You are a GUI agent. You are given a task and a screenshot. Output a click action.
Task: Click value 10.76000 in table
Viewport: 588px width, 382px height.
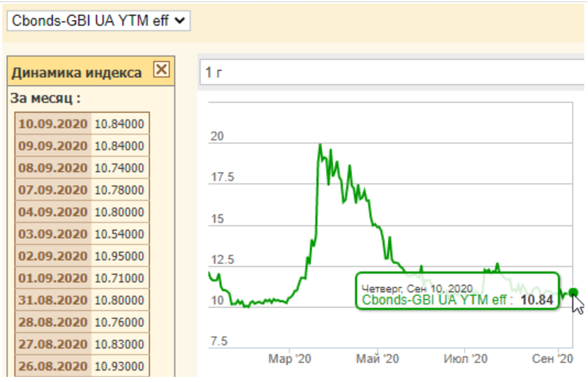tap(119, 322)
